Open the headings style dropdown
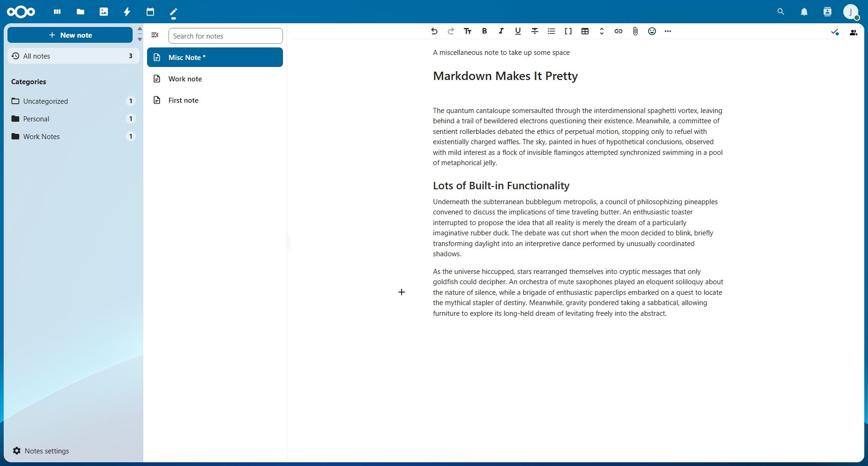Viewport: 868px width, 466px height. point(467,31)
